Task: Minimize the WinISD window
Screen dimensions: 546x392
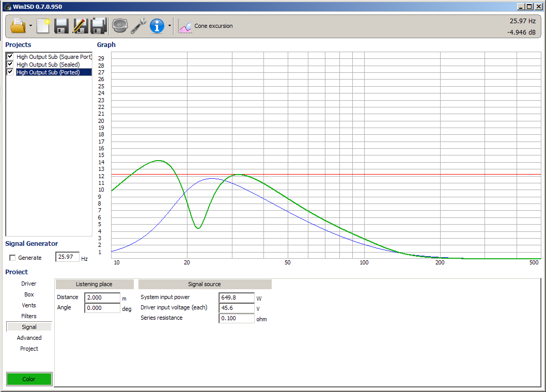Action: pos(521,7)
